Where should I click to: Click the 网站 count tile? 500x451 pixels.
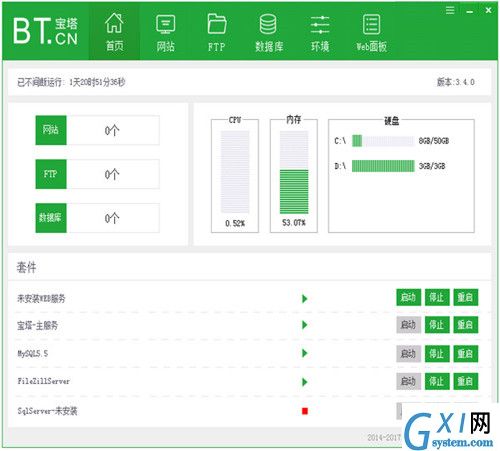coord(98,130)
